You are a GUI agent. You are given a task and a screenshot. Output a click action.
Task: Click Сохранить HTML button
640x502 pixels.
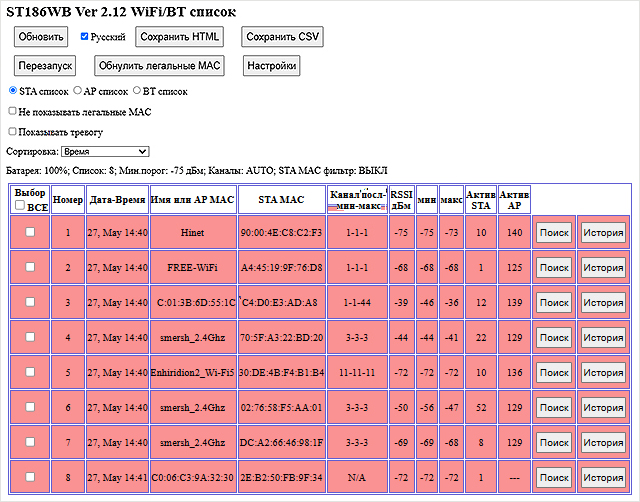point(179,37)
